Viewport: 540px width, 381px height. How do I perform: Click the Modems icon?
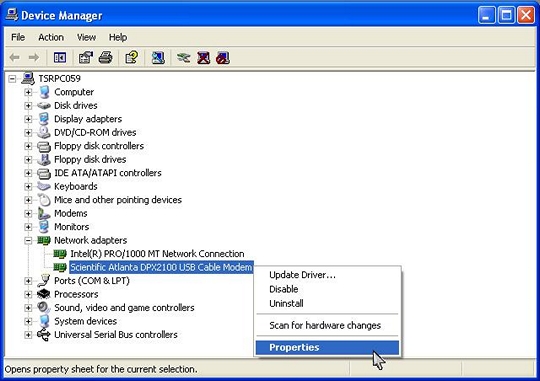pos(44,213)
